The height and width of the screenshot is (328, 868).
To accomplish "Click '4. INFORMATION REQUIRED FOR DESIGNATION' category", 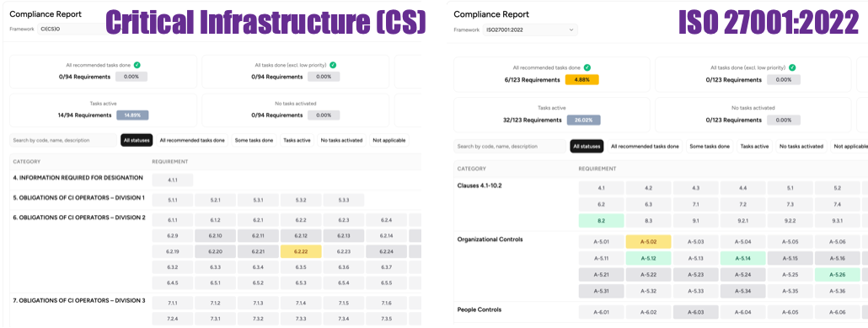I will point(78,178).
